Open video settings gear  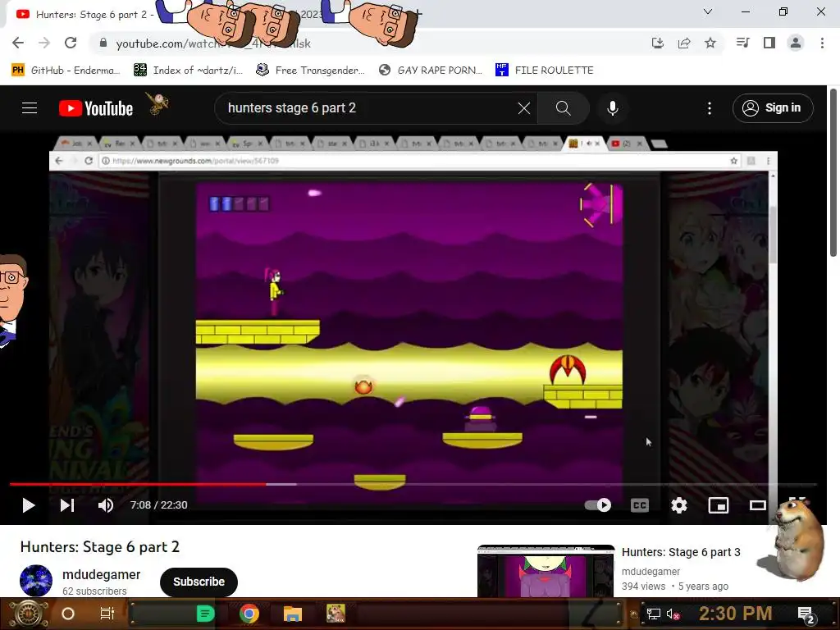(x=678, y=505)
